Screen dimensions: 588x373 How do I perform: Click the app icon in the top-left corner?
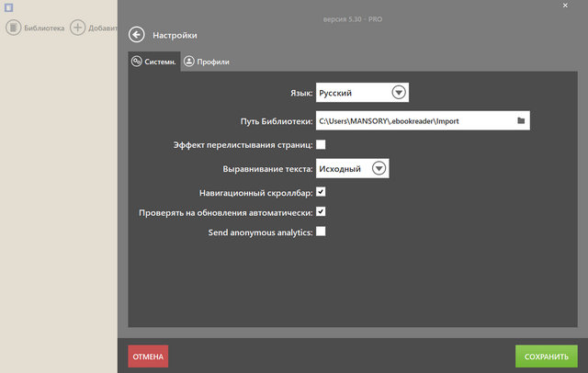click(x=8, y=7)
